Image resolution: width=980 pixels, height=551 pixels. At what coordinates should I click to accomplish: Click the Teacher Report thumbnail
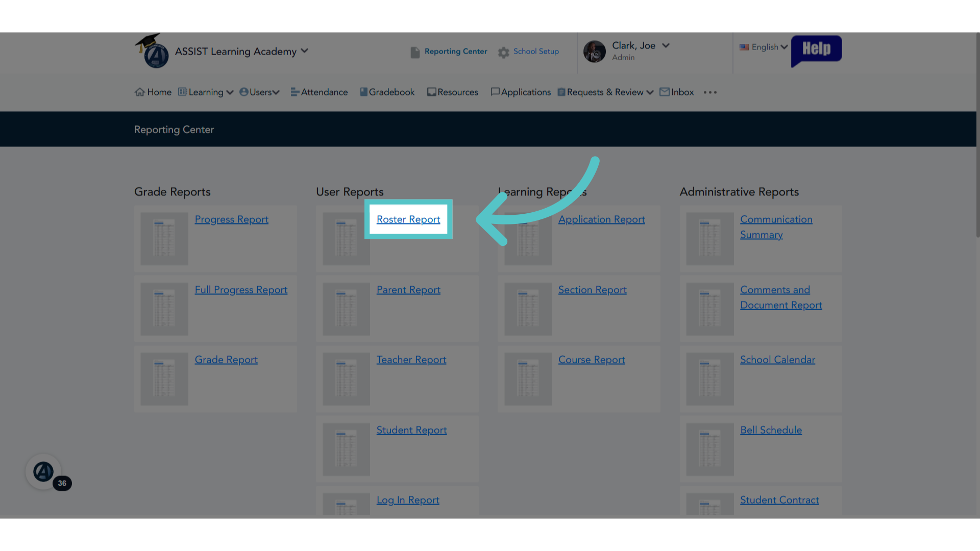coord(346,379)
